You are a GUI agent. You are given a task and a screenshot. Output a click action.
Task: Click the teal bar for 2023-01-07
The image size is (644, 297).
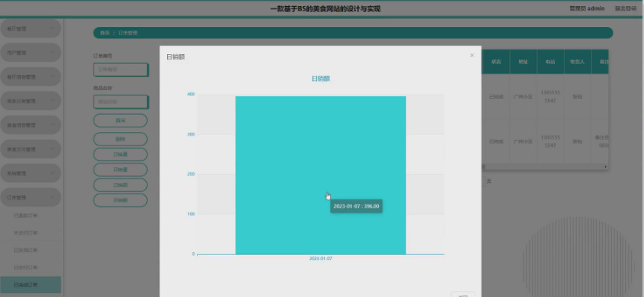point(321,175)
